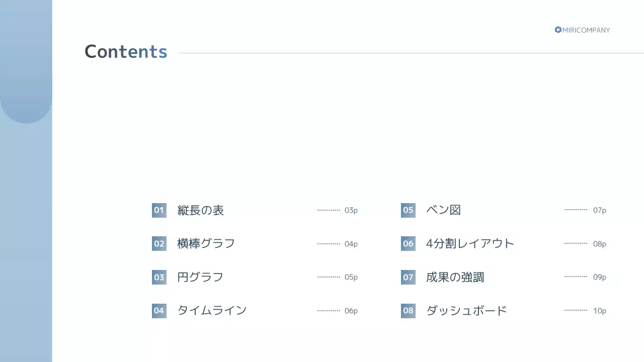Click the MIRICOMPANY brand text

click(586, 30)
